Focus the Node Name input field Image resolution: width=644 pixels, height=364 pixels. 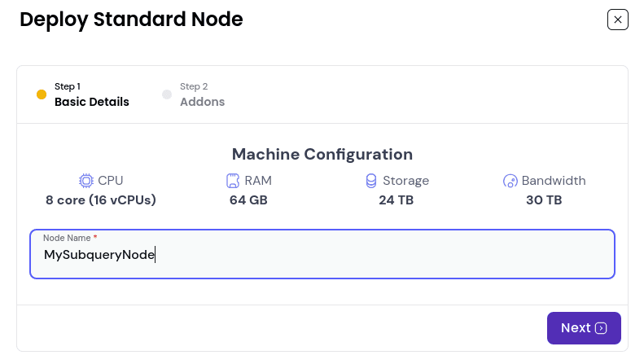(x=322, y=254)
